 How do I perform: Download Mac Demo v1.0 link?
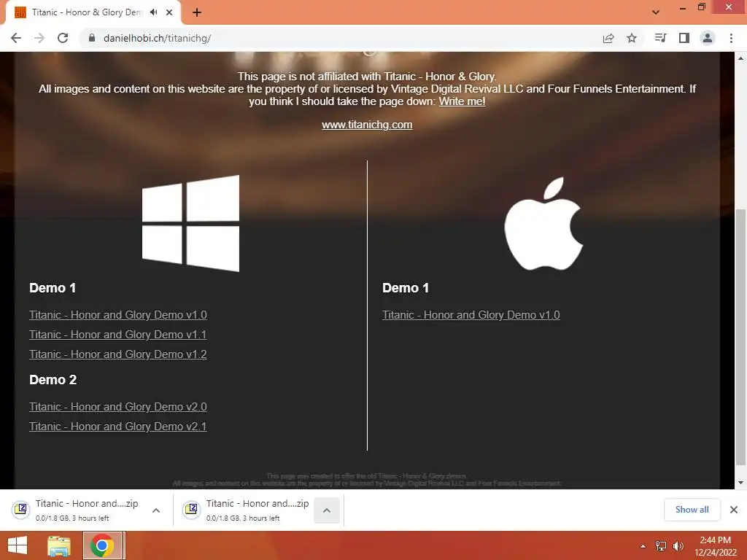pos(471,315)
